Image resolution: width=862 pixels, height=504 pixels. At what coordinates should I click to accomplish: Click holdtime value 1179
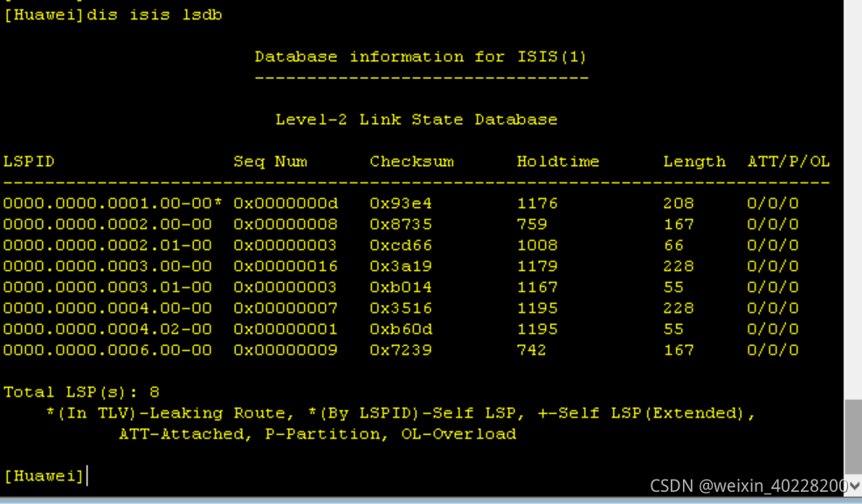(x=537, y=266)
